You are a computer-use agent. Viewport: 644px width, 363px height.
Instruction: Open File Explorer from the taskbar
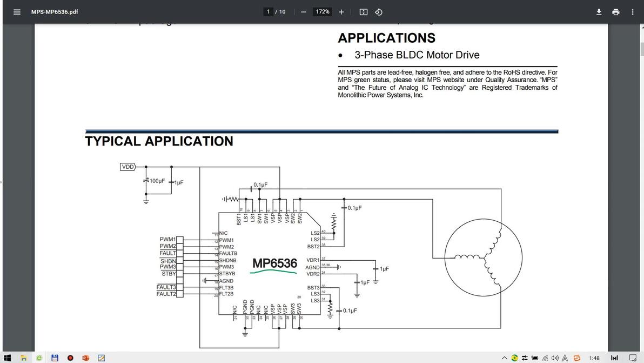pos(24,358)
